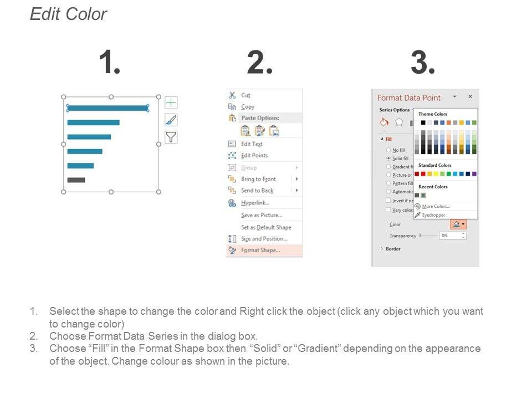Collapse the Fill section

[381, 139]
